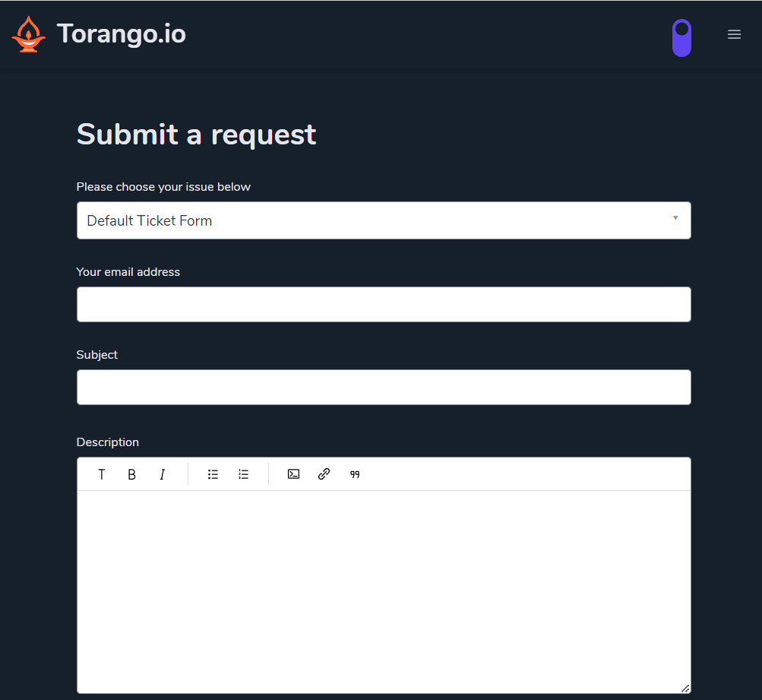Screen dimensions: 762x700
Task: Click the "Your email address" label
Action: (x=128, y=272)
